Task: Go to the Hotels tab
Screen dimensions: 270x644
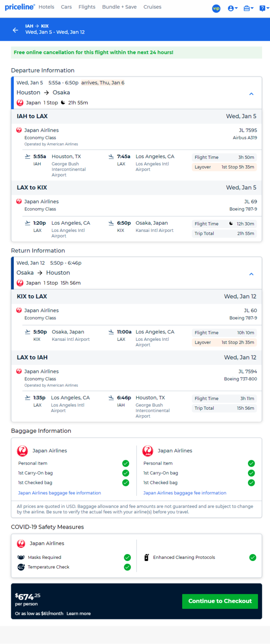Action: pos(46,7)
